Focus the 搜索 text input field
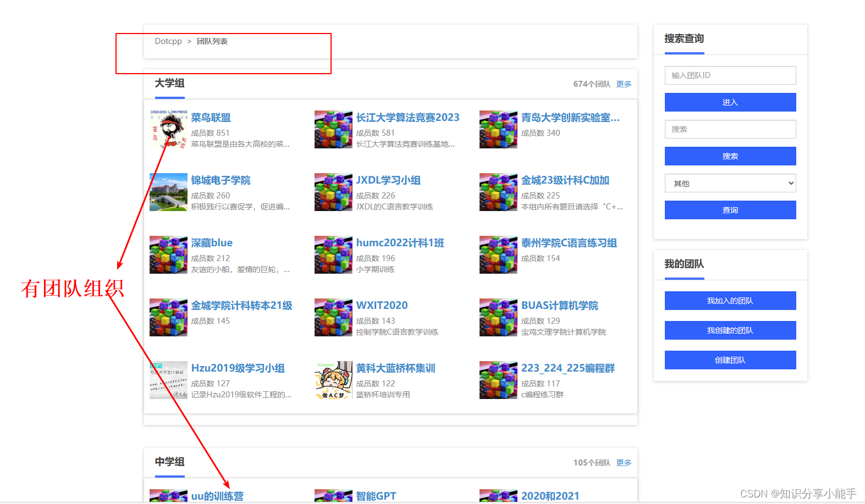 (730, 129)
